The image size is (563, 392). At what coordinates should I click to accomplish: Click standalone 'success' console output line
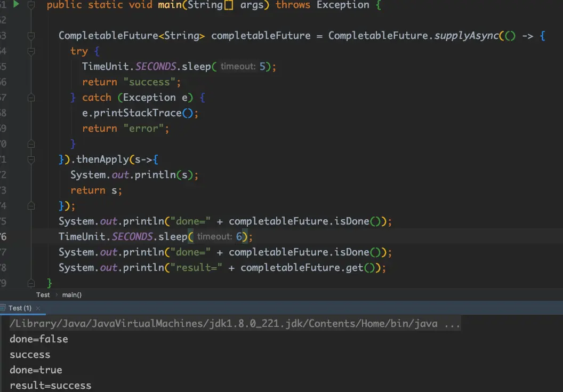(x=30, y=355)
